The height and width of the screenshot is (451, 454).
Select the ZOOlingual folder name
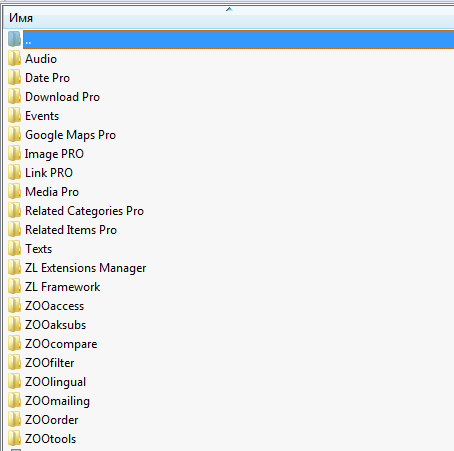[x=56, y=382]
